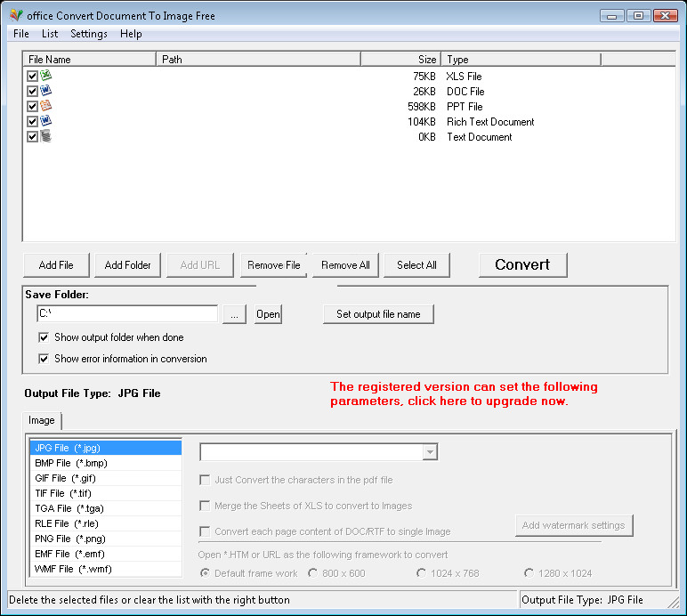Image resolution: width=687 pixels, height=616 pixels.
Task: Select RLE File (*.rle) output format
Action: [106, 523]
